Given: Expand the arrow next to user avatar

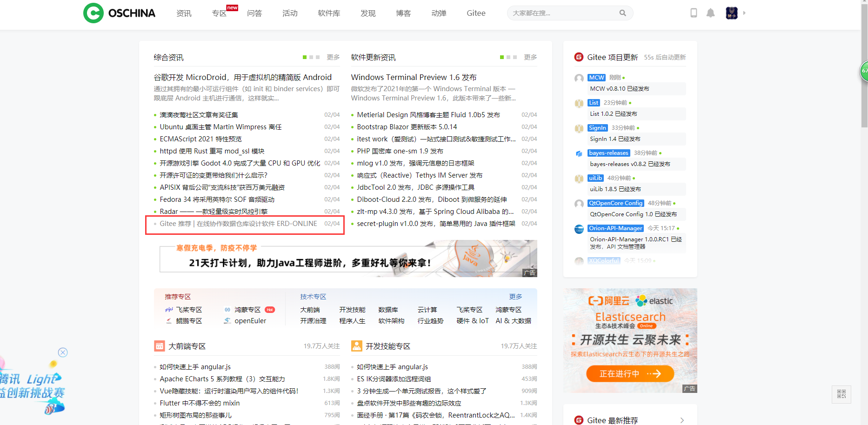Looking at the screenshot, I should point(744,13).
